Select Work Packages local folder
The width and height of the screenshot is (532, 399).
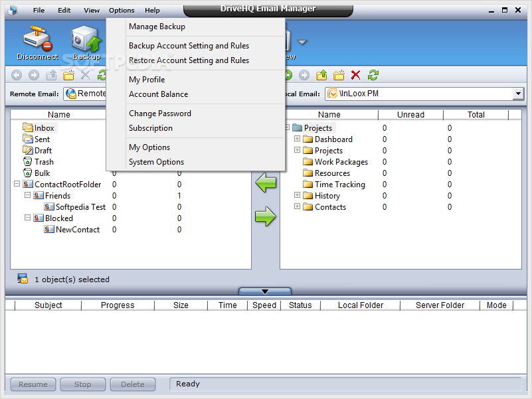pyautogui.click(x=341, y=162)
